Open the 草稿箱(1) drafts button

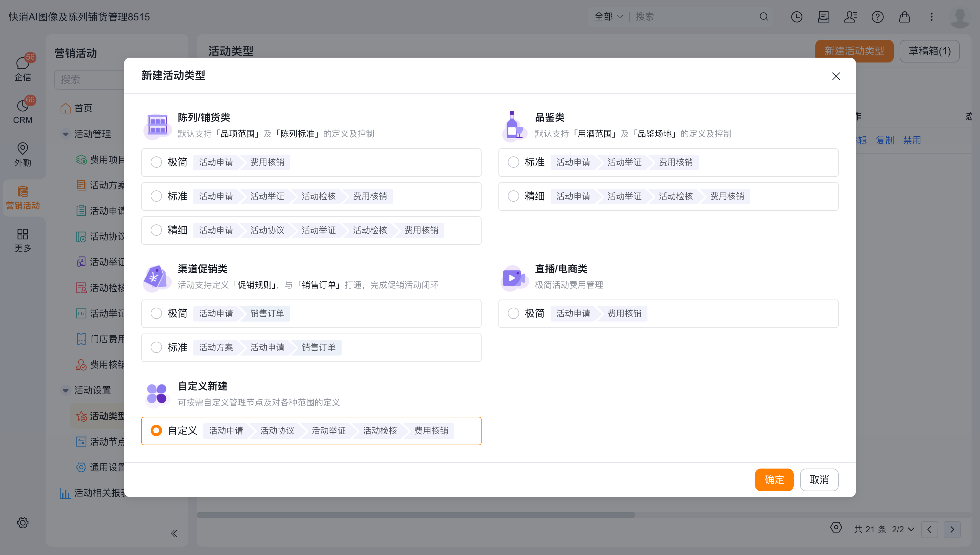click(x=930, y=51)
